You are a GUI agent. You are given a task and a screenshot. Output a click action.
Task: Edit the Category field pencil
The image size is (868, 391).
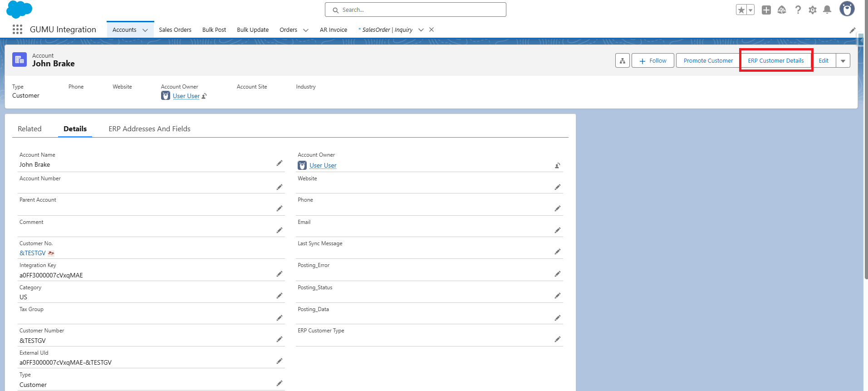click(280, 296)
